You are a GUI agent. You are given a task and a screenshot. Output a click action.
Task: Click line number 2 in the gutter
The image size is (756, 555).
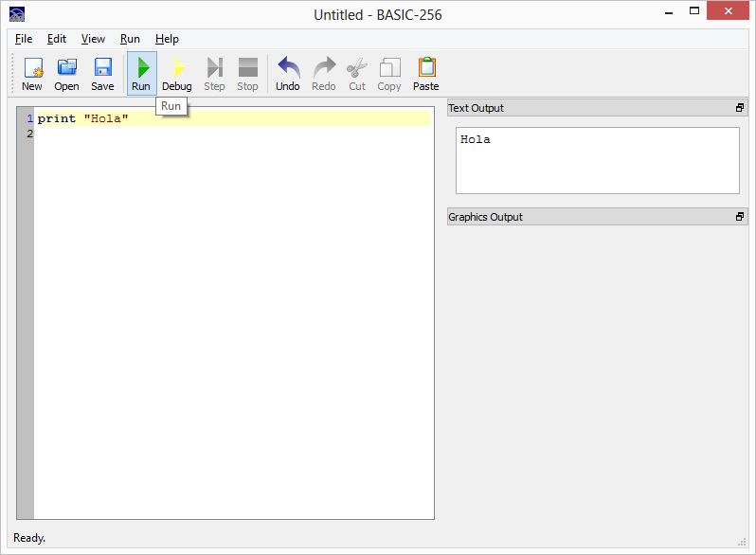(x=30, y=134)
